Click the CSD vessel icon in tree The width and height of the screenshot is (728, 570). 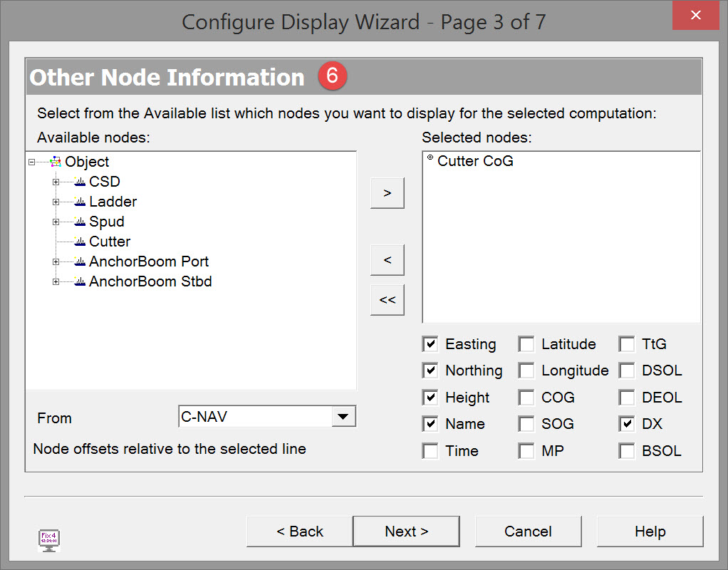[x=80, y=182]
